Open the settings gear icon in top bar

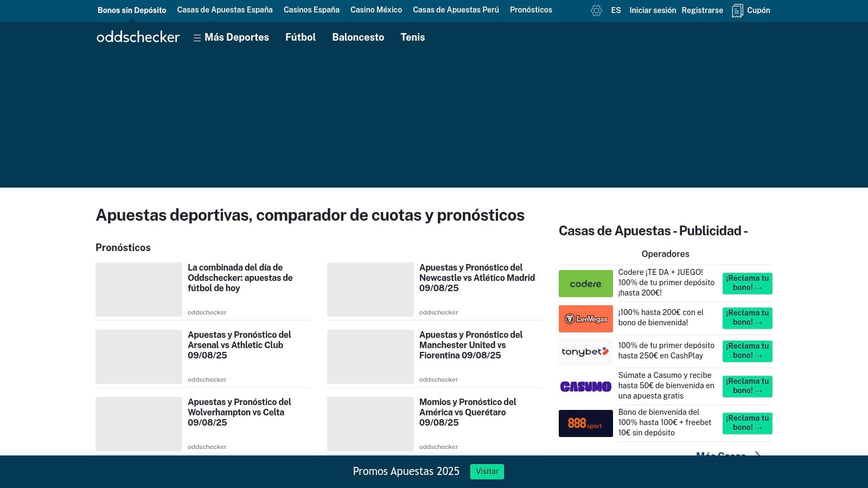596,10
